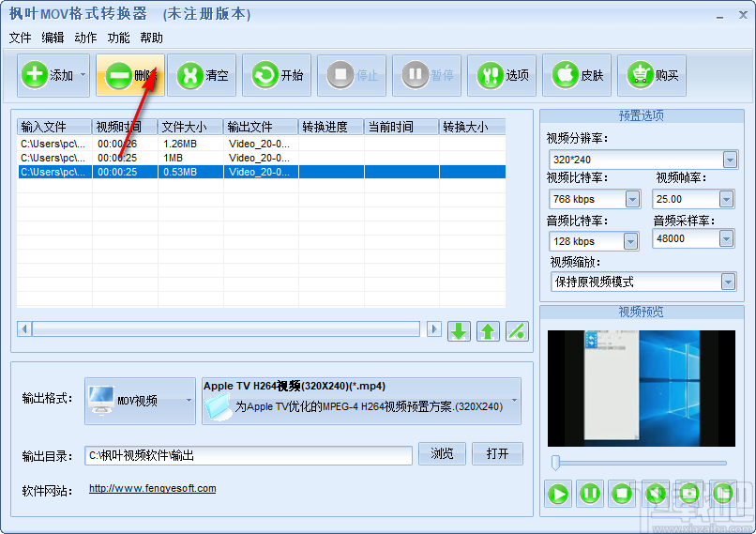Open the 帮助 menu
This screenshot has height=534, width=756.
tap(151, 38)
